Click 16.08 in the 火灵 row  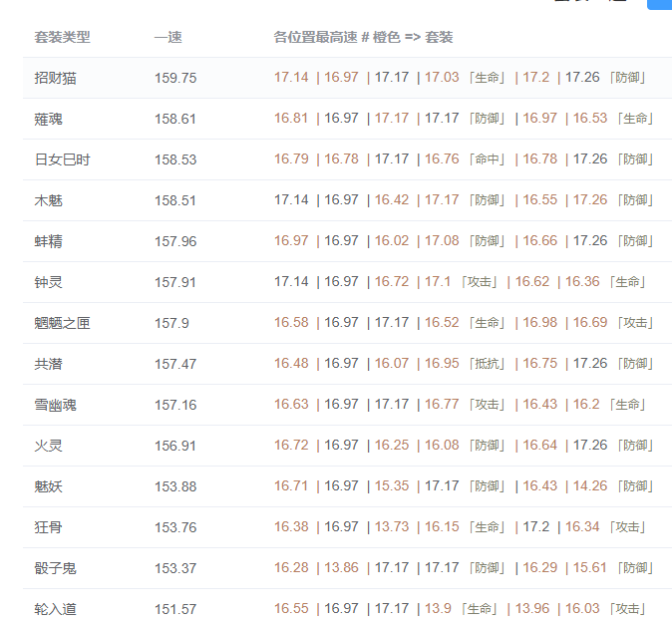click(x=442, y=445)
